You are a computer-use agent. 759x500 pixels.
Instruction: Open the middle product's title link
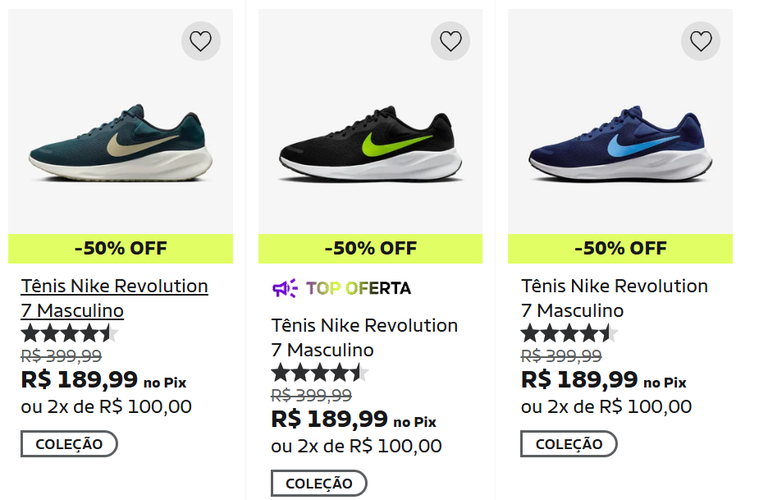(364, 337)
